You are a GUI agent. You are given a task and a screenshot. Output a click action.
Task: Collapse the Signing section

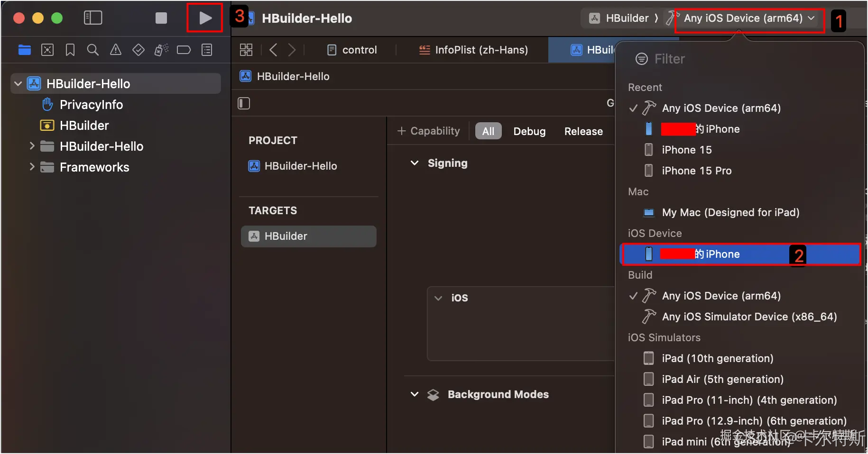tap(415, 163)
